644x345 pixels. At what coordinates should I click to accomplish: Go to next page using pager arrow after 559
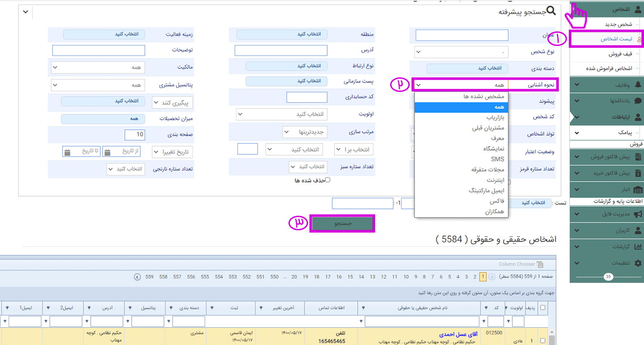coord(137,277)
